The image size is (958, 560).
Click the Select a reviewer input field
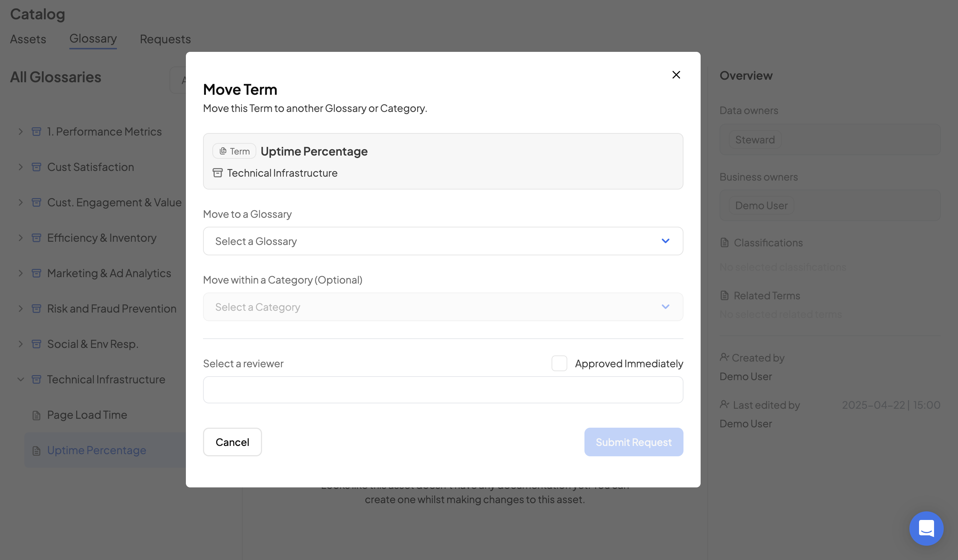[443, 390]
